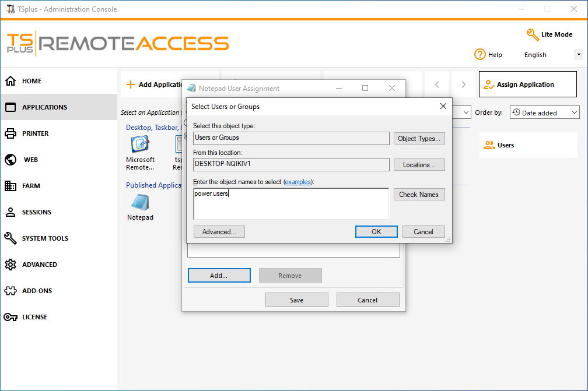Click the Lite Mode wrench icon

pyautogui.click(x=533, y=34)
